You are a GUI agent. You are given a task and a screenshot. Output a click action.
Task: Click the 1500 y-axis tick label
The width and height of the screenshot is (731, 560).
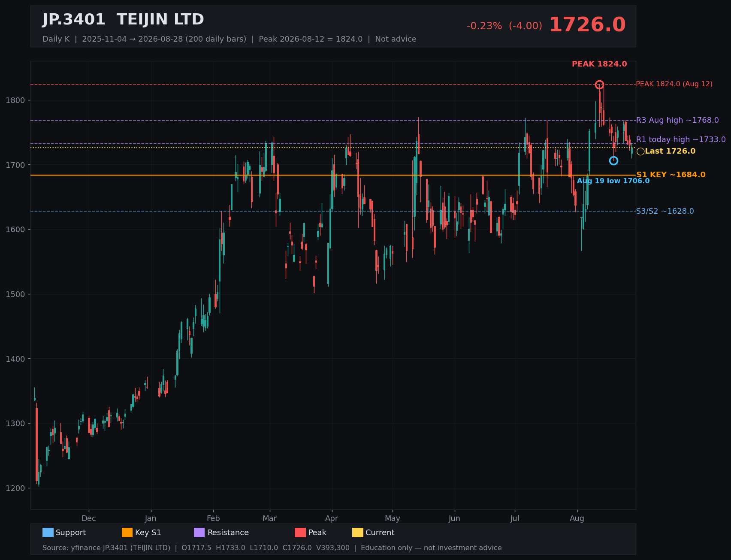click(x=15, y=294)
